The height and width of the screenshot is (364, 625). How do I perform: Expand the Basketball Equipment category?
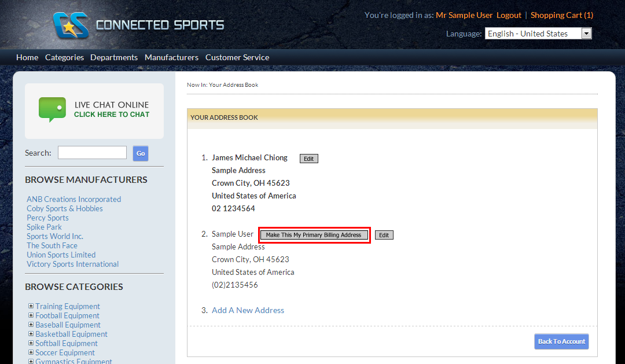point(31,334)
